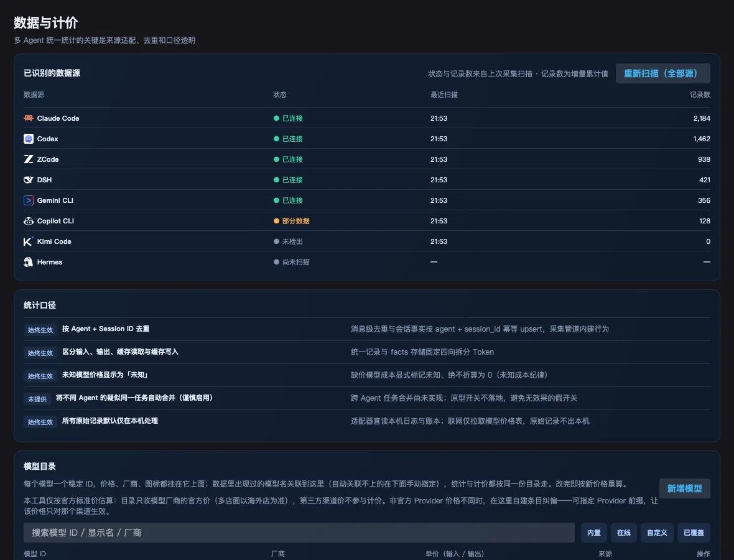734x560 pixels.
Task: Click the 区分输入、输出、缓存读取与缓存写入 rule
Action: tap(120, 352)
